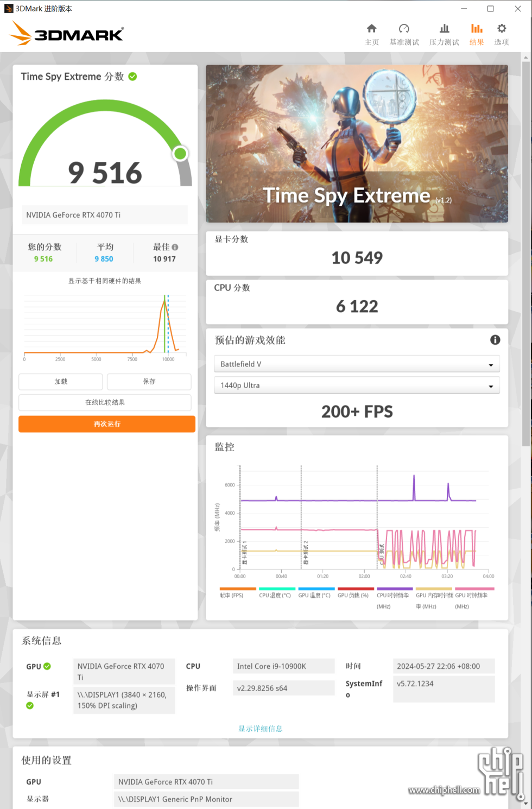532x809 pixels.
Task: Click the green check under 显示屏 #1
Action: 30,705
